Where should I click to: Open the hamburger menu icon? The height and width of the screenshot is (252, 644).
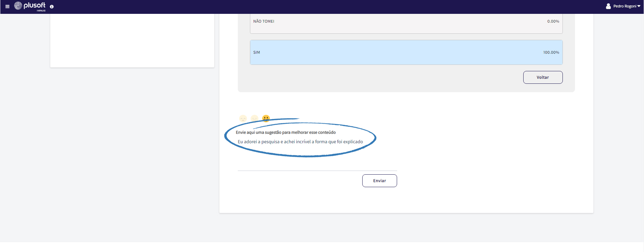tap(7, 6)
